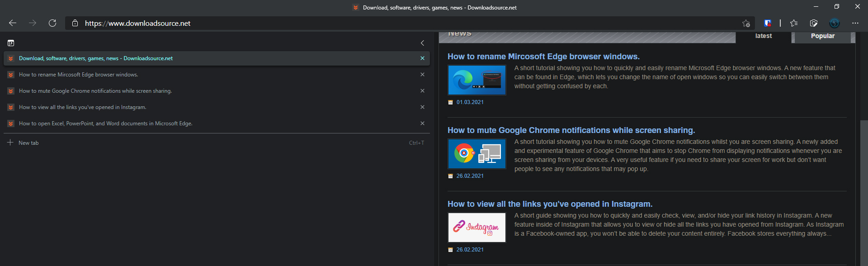The height and width of the screenshot is (266, 868).
Task: Click the Edge rename article summary text
Action: [675, 77]
